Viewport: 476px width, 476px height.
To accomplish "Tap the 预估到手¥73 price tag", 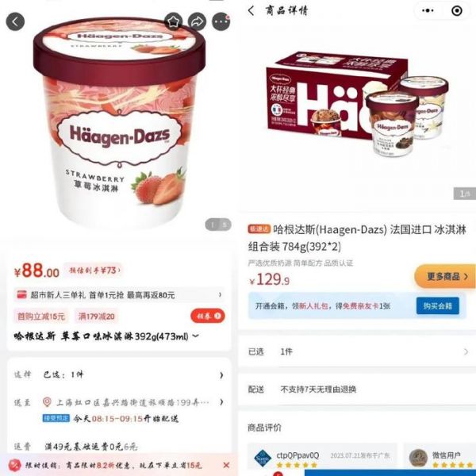I will tap(93, 270).
